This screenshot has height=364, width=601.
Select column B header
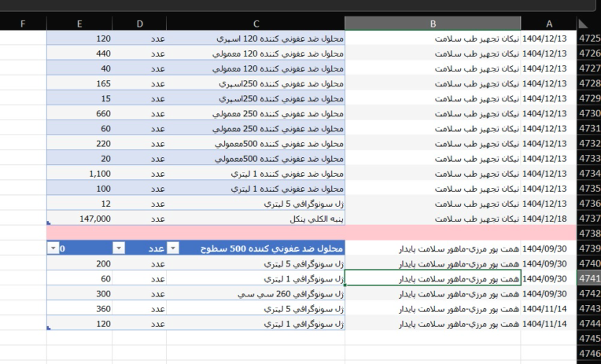[x=433, y=24]
